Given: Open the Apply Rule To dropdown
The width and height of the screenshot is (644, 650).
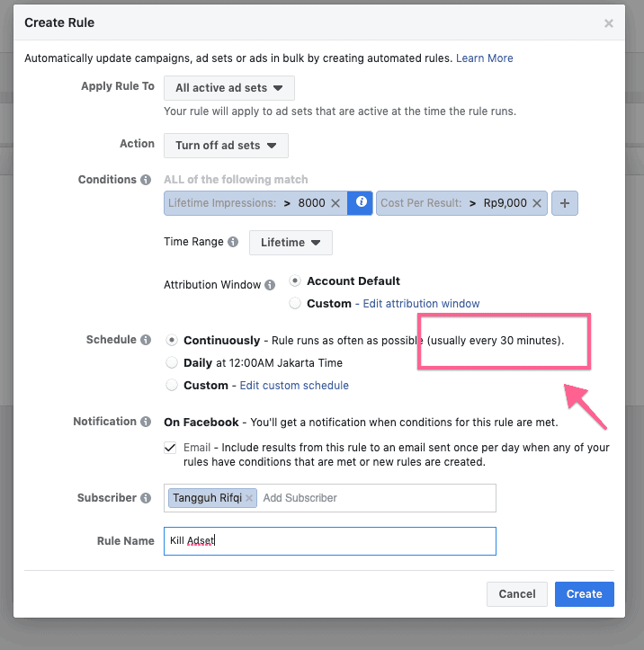Looking at the screenshot, I should (228, 88).
